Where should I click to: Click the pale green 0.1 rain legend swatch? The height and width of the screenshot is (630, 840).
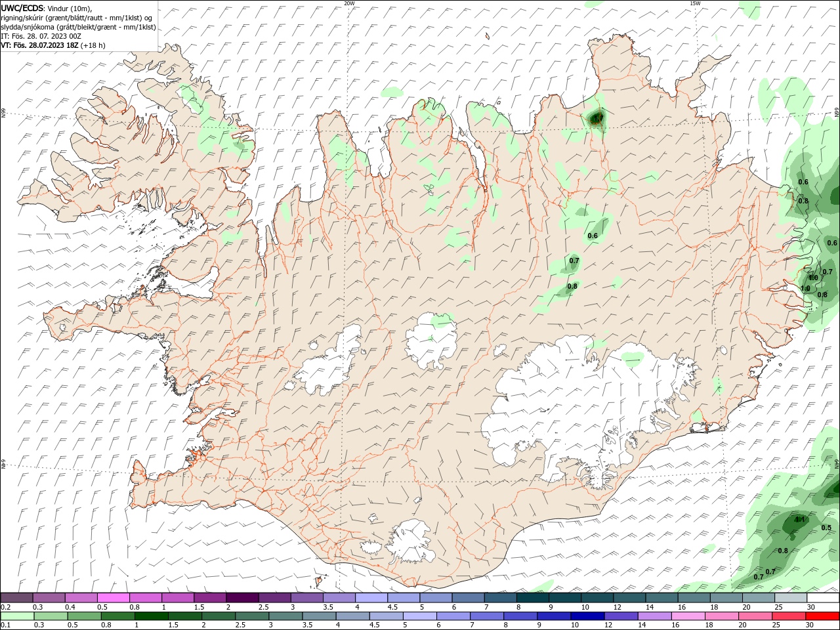17,616
